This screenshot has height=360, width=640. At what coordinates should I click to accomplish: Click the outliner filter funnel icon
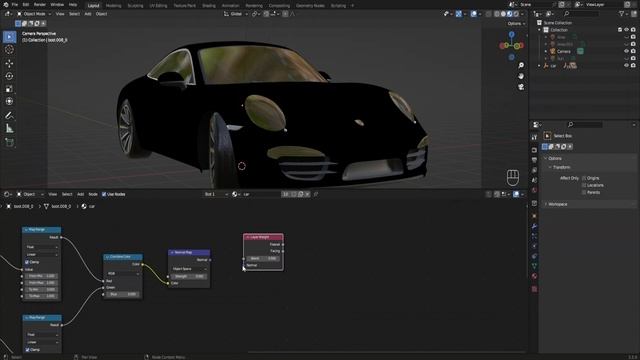622,14
